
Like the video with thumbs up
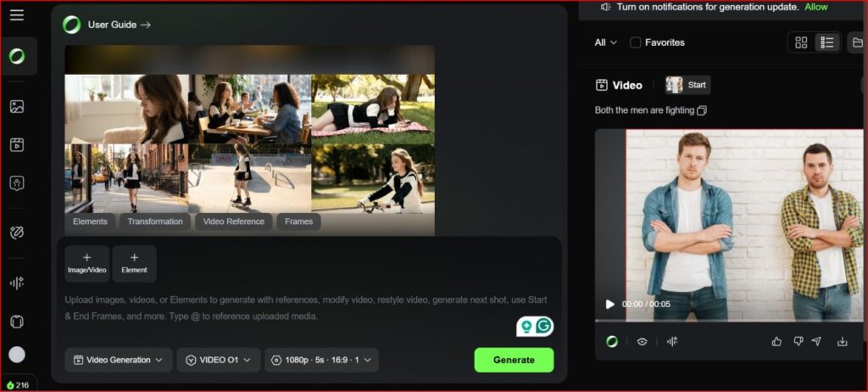tap(776, 342)
